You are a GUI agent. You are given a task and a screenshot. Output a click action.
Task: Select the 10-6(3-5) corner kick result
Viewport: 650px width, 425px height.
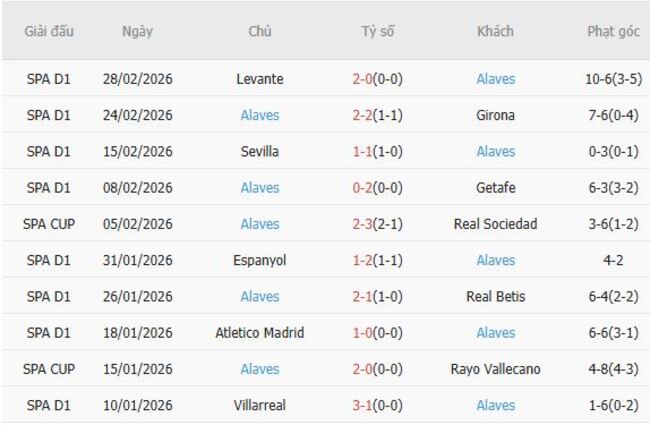tap(613, 79)
